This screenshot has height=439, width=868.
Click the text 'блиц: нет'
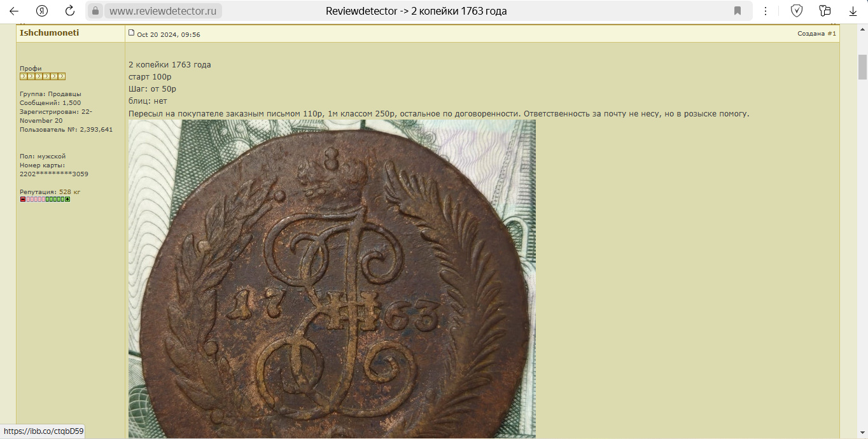tap(148, 101)
